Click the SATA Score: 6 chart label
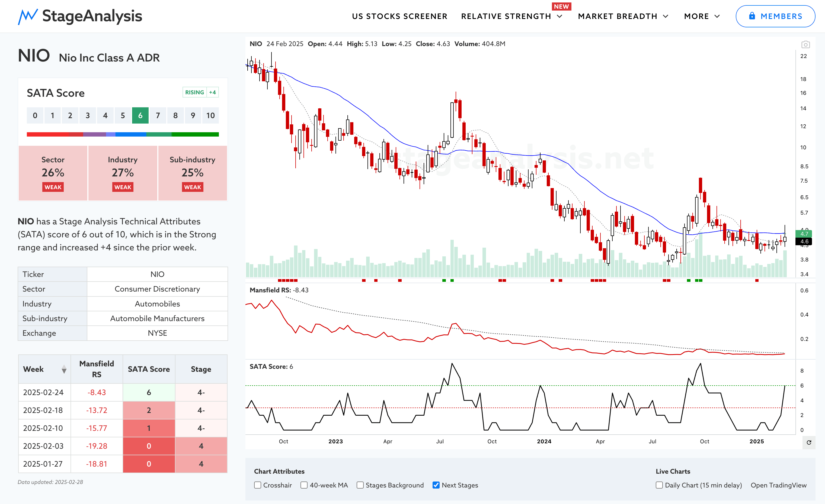825x504 pixels. pyautogui.click(x=271, y=367)
